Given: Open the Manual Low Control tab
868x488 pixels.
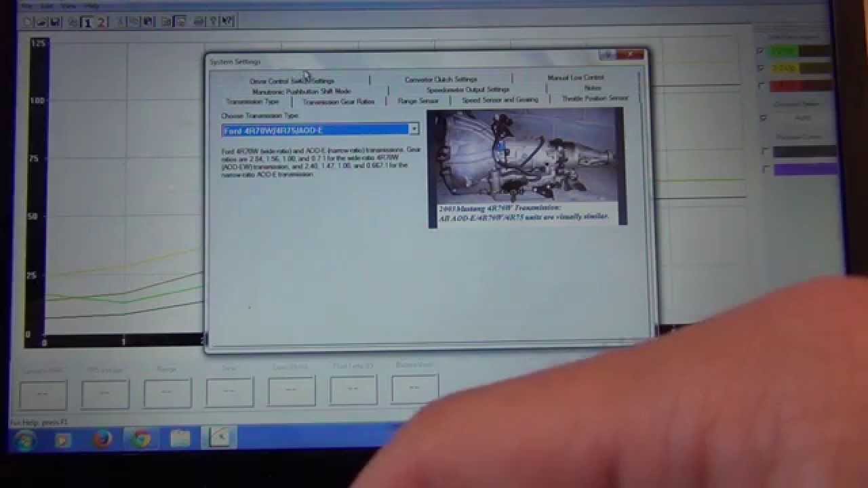Looking at the screenshot, I should click(x=576, y=77).
